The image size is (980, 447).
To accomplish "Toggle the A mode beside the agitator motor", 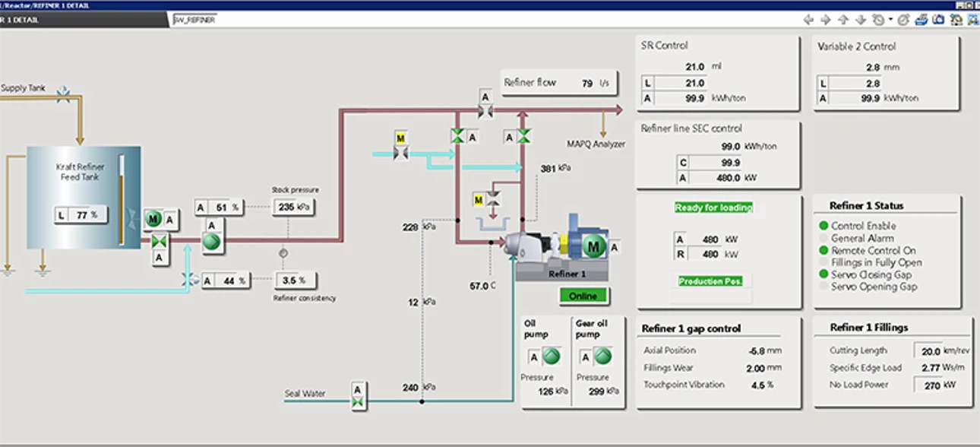I will 170,220.
